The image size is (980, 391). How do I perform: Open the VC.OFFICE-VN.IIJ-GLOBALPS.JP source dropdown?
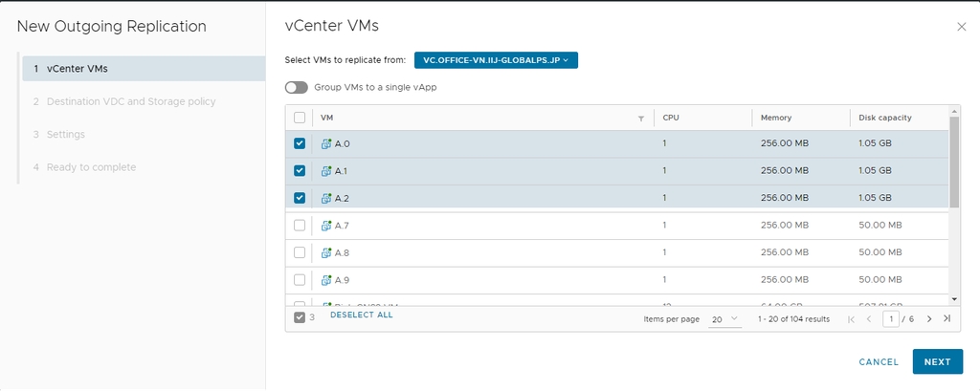[x=496, y=60]
